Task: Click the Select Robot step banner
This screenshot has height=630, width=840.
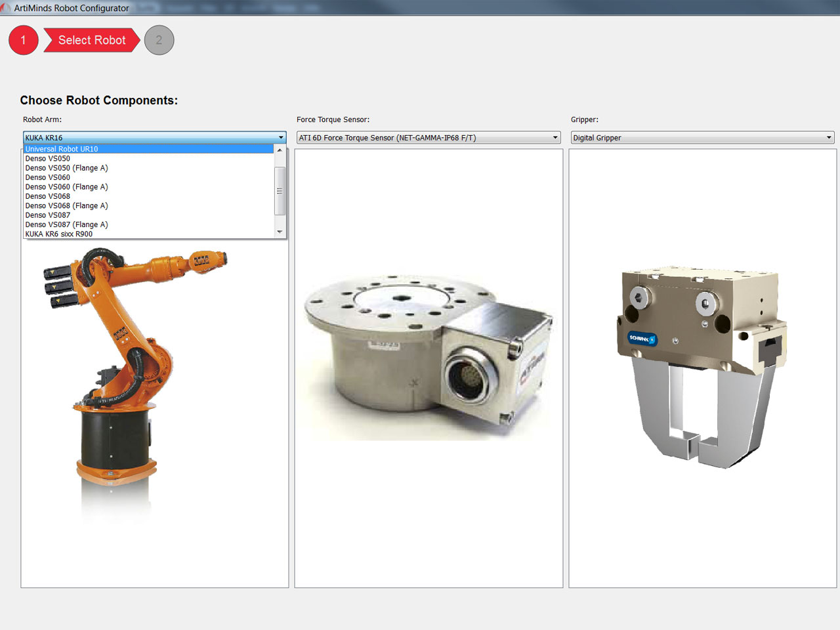Action: click(x=92, y=40)
